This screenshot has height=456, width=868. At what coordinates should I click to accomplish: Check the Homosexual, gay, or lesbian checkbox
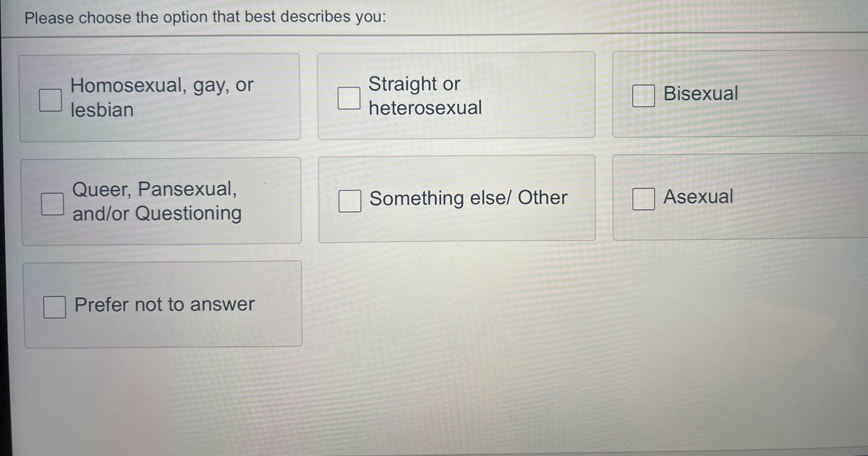coord(50,100)
